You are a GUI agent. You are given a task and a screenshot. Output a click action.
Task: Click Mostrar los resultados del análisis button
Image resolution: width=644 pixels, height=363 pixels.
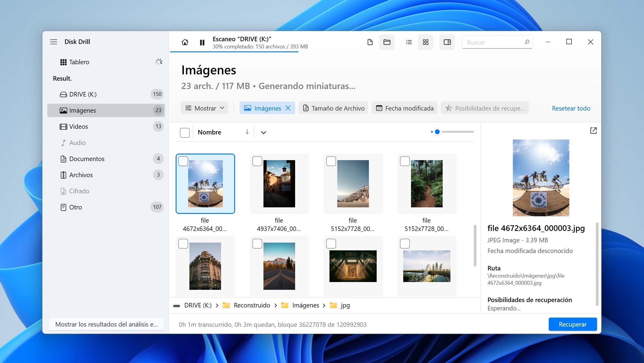tap(107, 324)
